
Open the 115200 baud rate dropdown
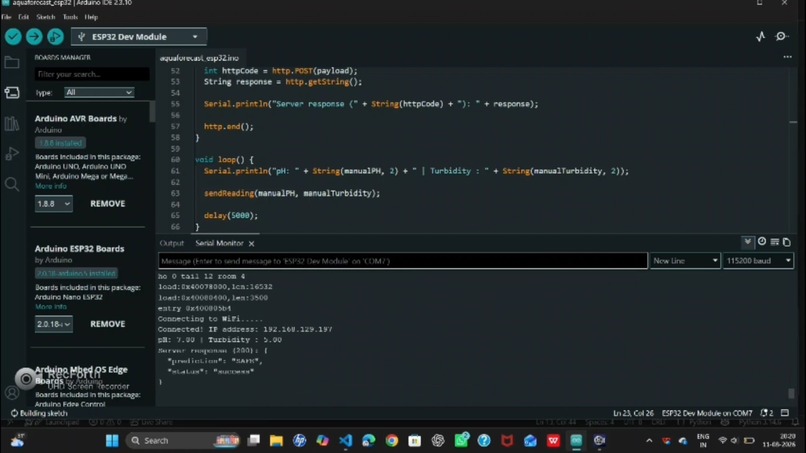(758, 261)
